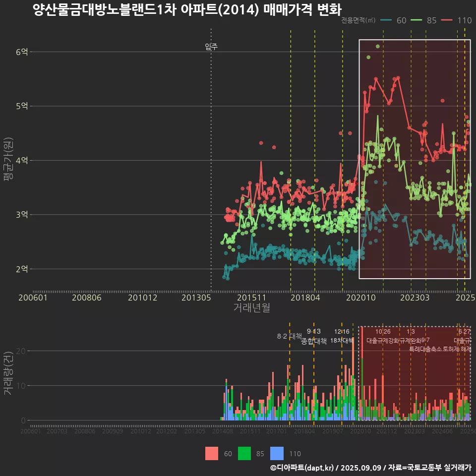
Task: Click 201202 on the volume chart x-axis
Action: pos(167,431)
